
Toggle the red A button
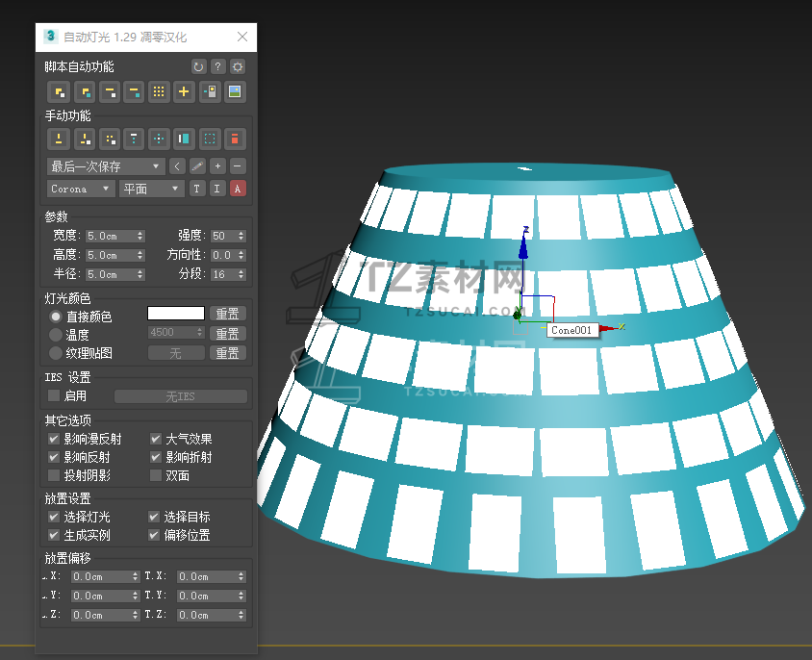(x=238, y=189)
